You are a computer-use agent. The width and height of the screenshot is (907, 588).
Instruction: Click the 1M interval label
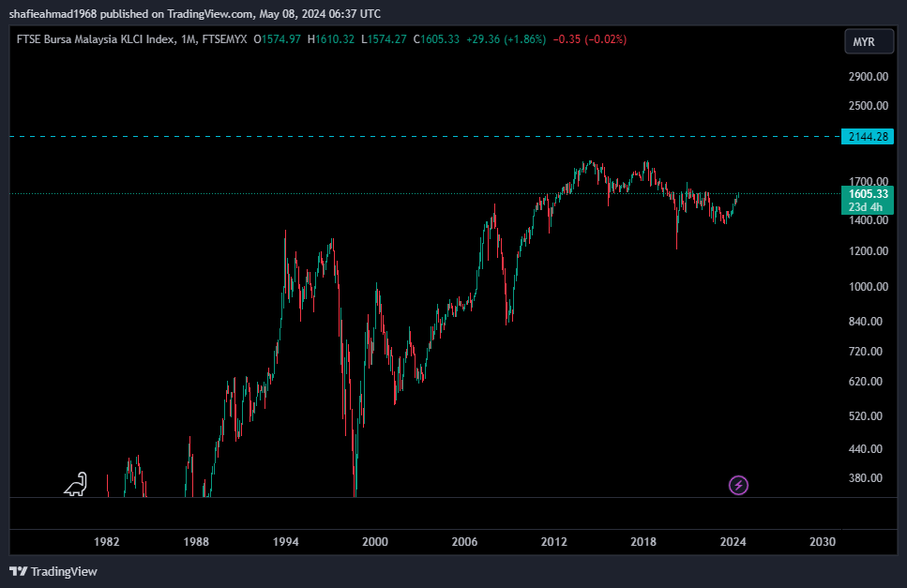coord(188,39)
